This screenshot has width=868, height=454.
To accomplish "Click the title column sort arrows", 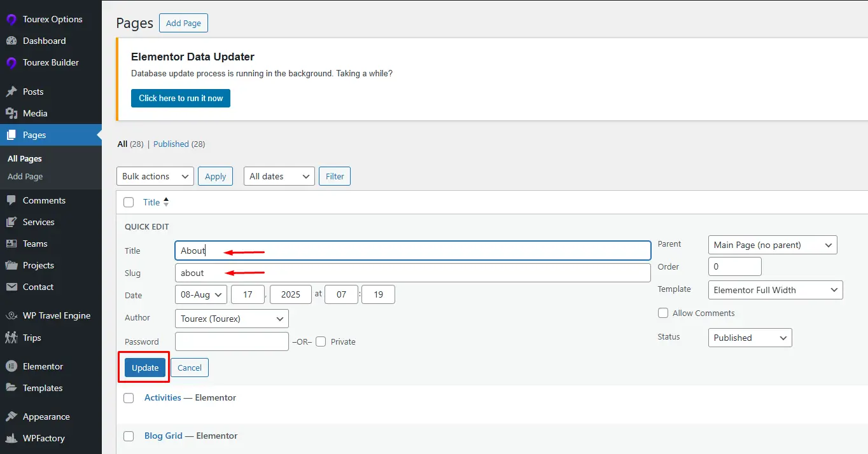I will coord(166,202).
